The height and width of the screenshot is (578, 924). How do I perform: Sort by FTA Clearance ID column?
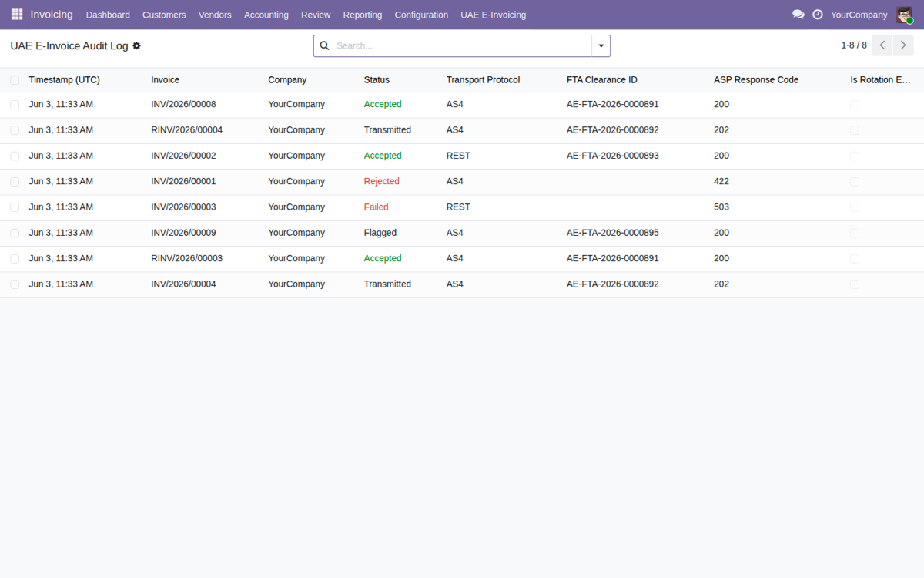[602, 80]
